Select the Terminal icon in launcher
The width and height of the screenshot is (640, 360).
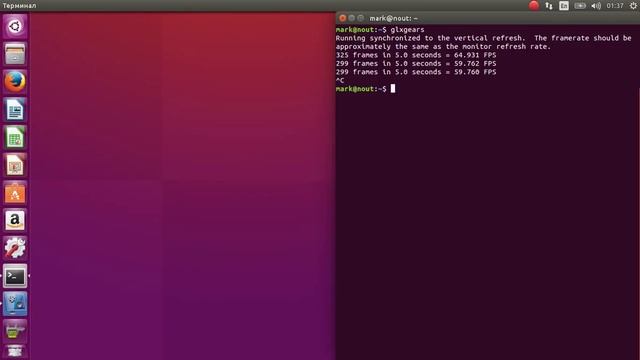15,276
